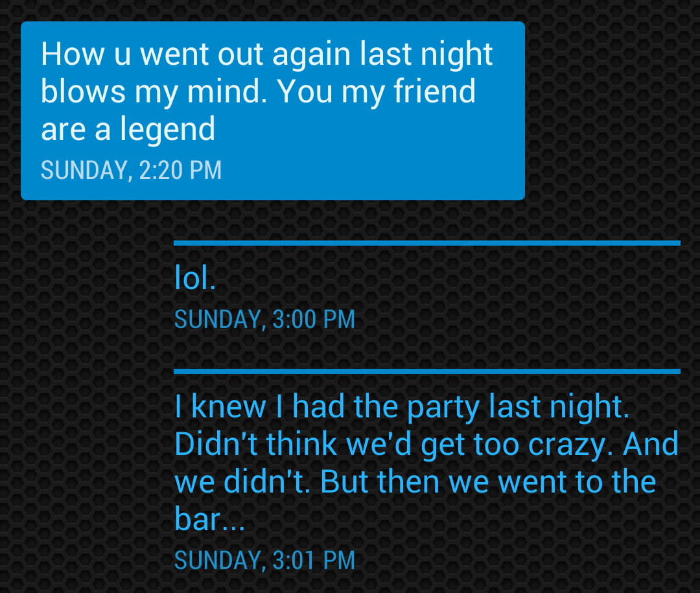Select the "I knew I had the party" message

click(426, 463)
